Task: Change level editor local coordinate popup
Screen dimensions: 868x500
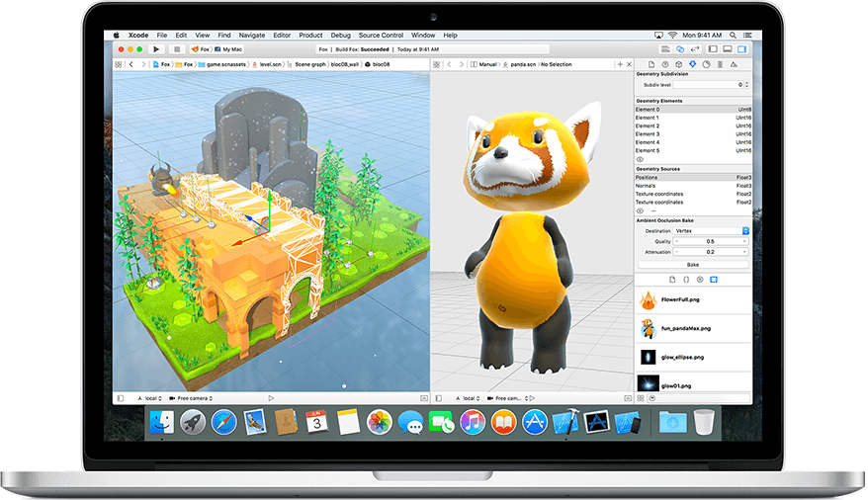Action: pos(150,398)
